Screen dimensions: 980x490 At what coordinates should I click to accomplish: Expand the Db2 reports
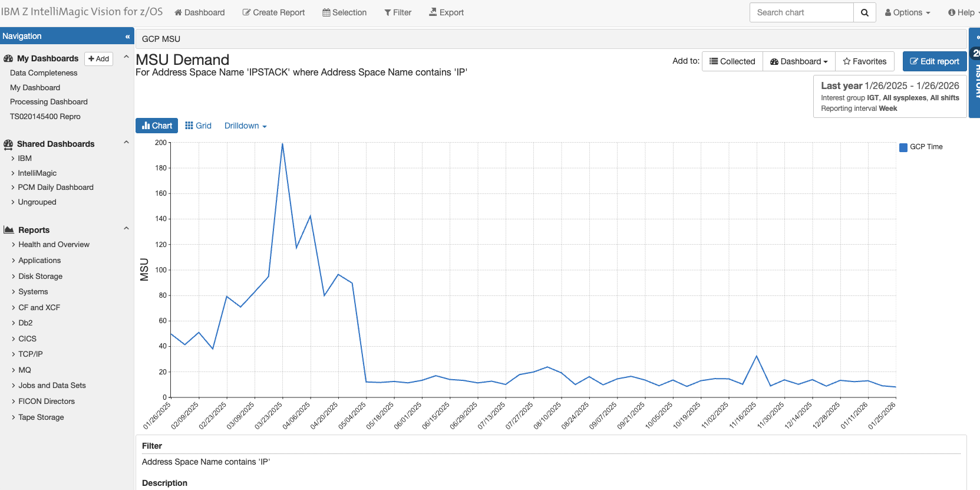coord(25,323)
